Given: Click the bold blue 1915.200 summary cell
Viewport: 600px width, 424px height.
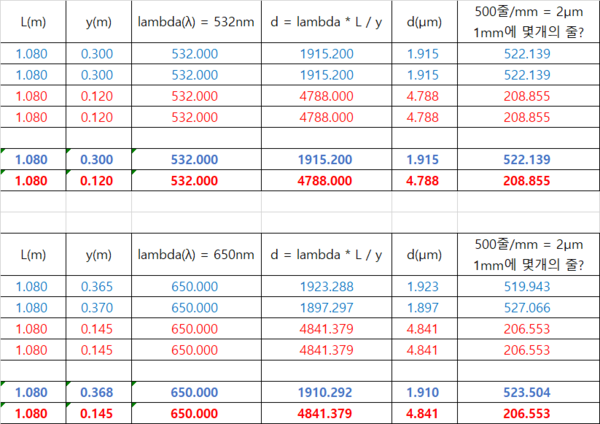Looking at the screenshot, I should click(x=325, y=160).
